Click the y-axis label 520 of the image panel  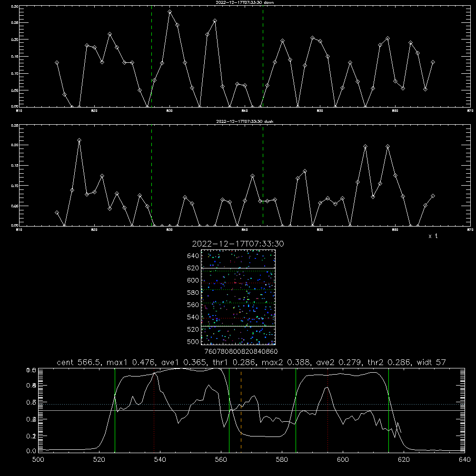tap(193, 329)
